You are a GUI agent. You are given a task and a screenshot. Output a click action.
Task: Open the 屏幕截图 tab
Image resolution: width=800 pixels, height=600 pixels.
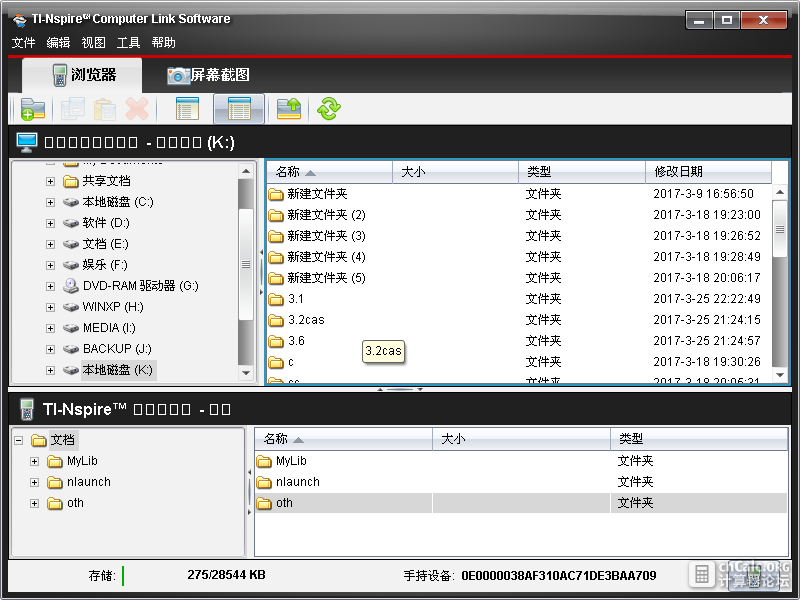click(x=208, y=75)
